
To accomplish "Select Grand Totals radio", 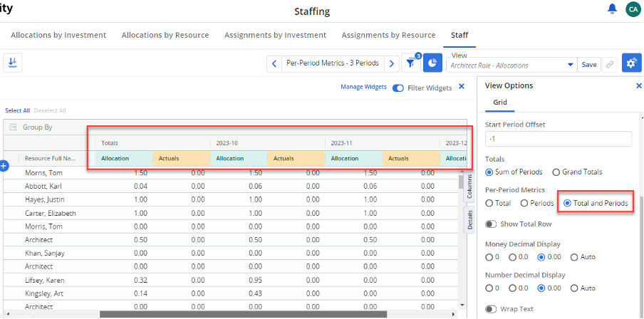I will coord(556,172).
